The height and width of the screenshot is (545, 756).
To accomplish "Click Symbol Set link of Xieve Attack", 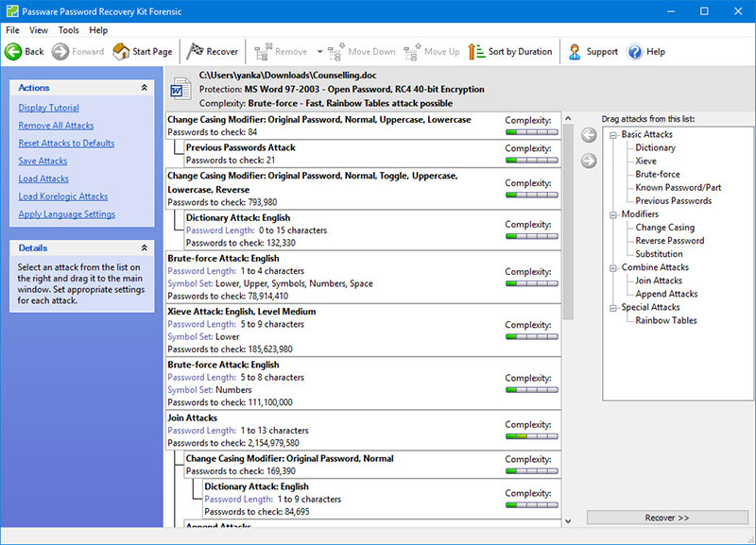I will (190, 337).
